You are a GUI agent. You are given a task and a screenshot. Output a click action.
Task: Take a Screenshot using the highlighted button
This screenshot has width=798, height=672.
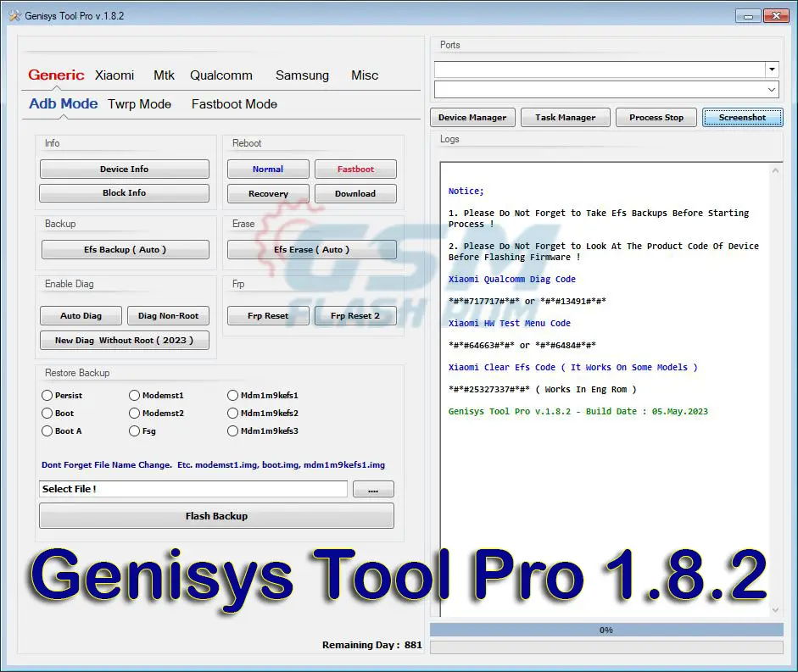pos(742,117)
